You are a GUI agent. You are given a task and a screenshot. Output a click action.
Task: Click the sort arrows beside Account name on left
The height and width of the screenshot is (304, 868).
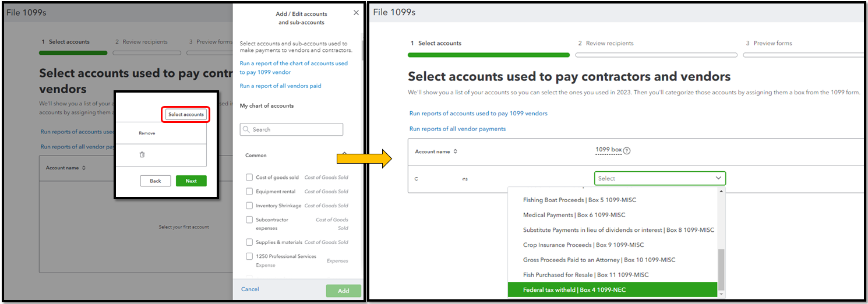(84, 168)
